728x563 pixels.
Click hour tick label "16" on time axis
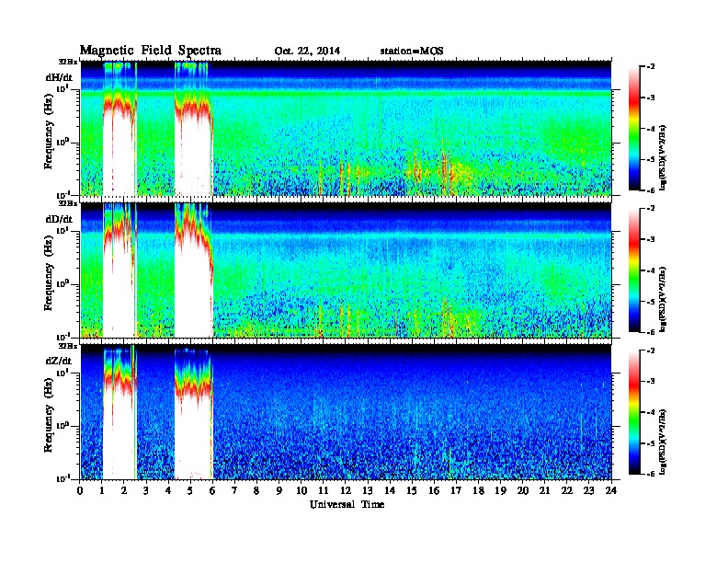tap(434, 491)
